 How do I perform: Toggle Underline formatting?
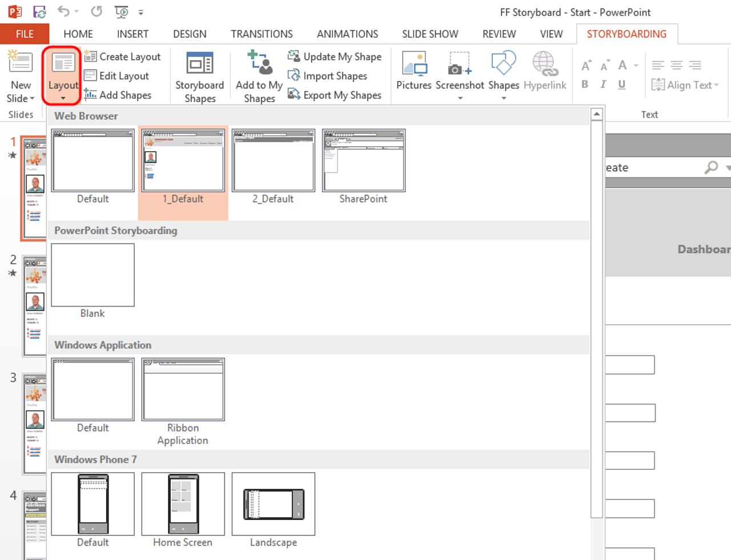(622, 84)
